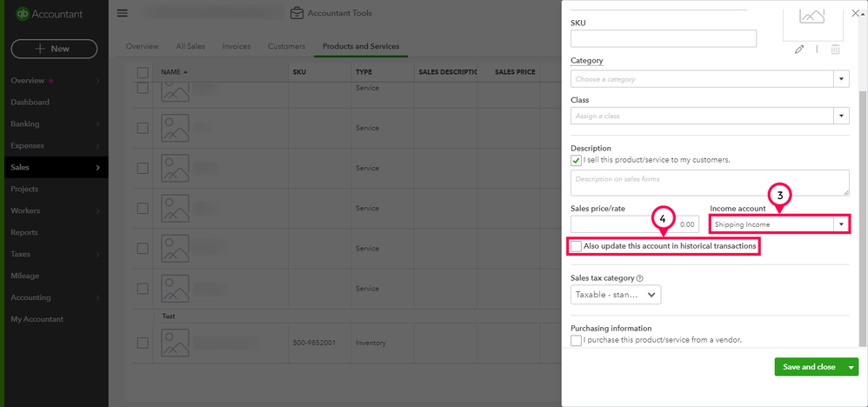Click the pencil edit image icon

tap(799, 50)
